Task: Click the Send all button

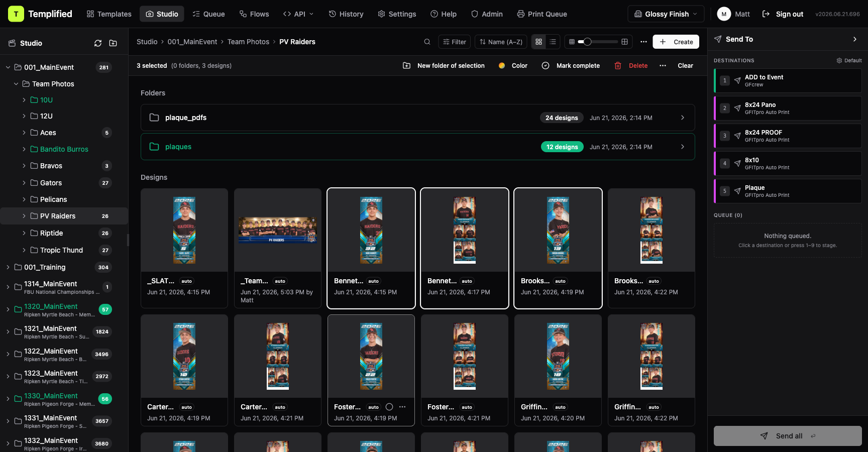Action: [788, 436]
